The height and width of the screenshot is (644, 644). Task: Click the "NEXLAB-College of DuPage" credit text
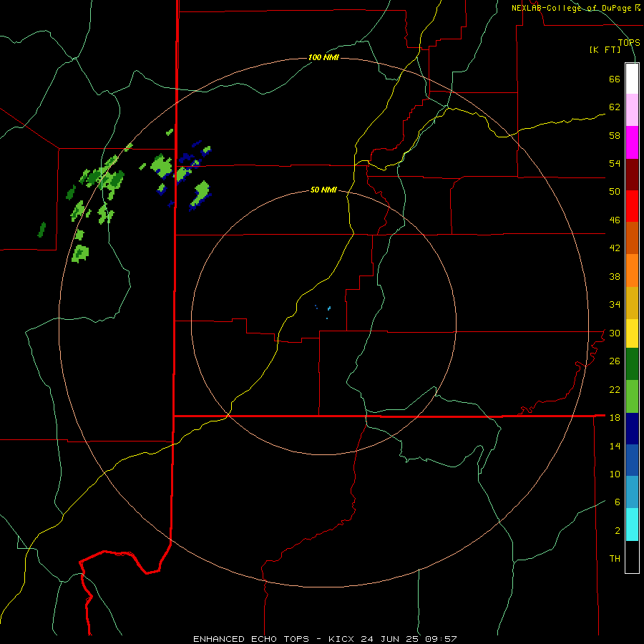coord(572,8)
